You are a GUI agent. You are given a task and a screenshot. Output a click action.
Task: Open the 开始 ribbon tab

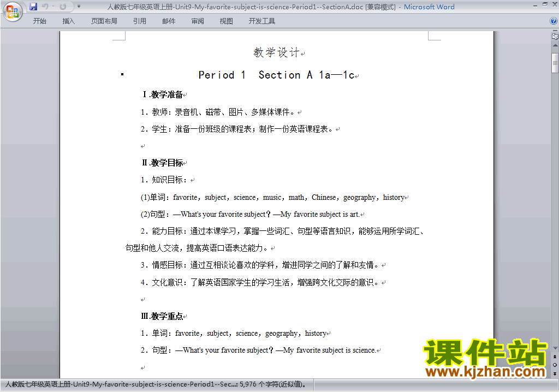(39, 21)
